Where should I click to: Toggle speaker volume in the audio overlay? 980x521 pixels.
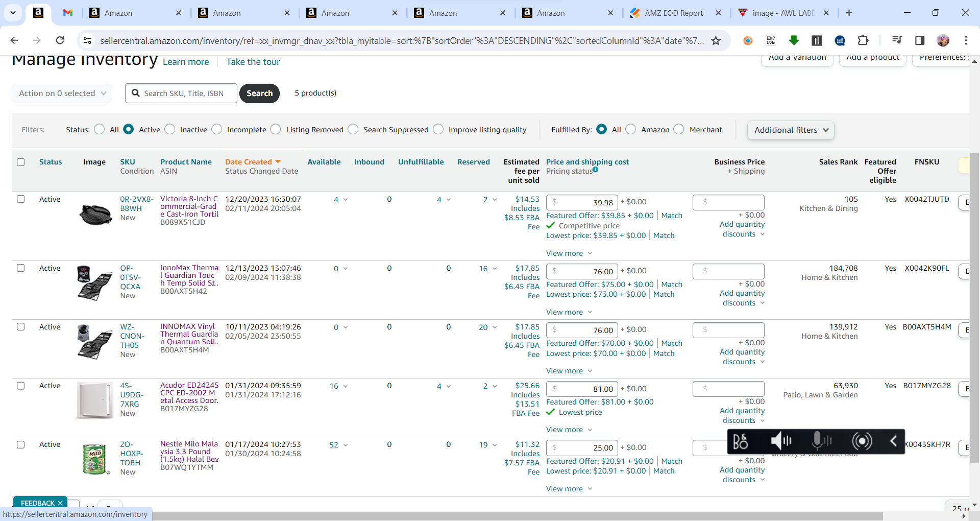[x=781, y=441]
